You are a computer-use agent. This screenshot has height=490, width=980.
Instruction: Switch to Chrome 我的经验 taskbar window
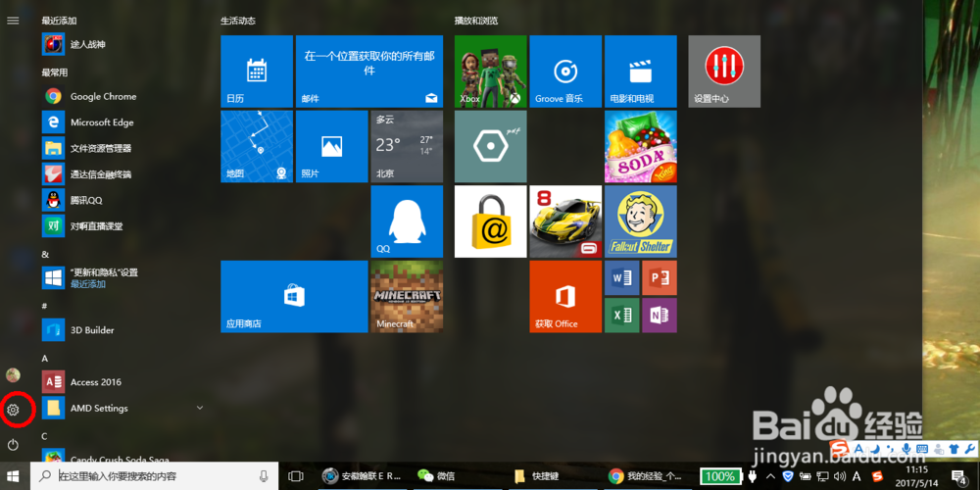(646, 476)
